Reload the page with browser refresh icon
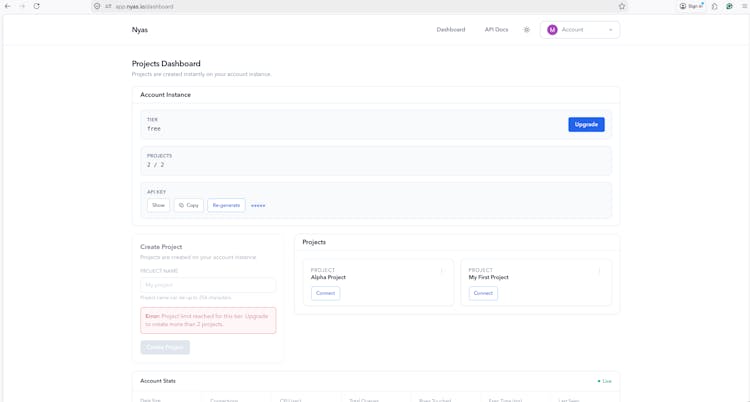The height and width of the screenshot is (402, 750). tap(37, 6)
